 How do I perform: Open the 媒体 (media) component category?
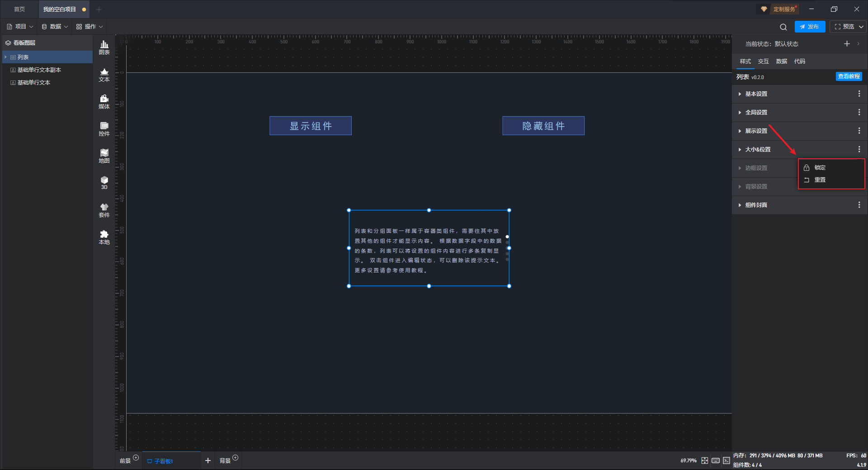tap(104, 102)
